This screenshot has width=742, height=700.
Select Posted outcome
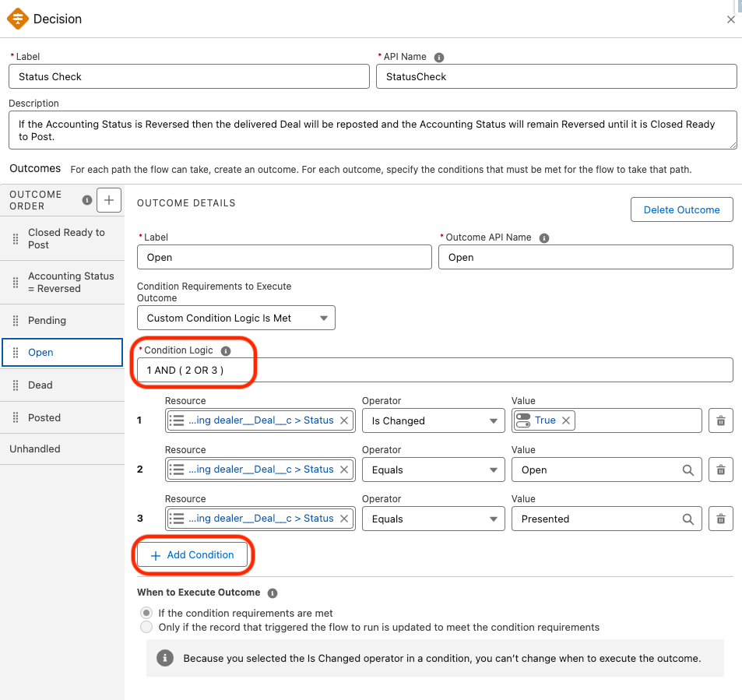62,417
